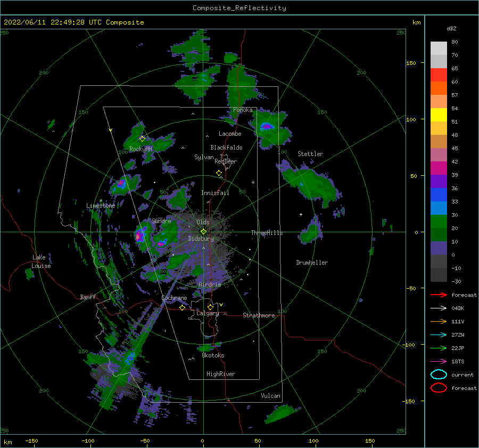Click the 80 value on dBZ scale
479x448 pixels.
pyautogui.click(x=455, y=42)
